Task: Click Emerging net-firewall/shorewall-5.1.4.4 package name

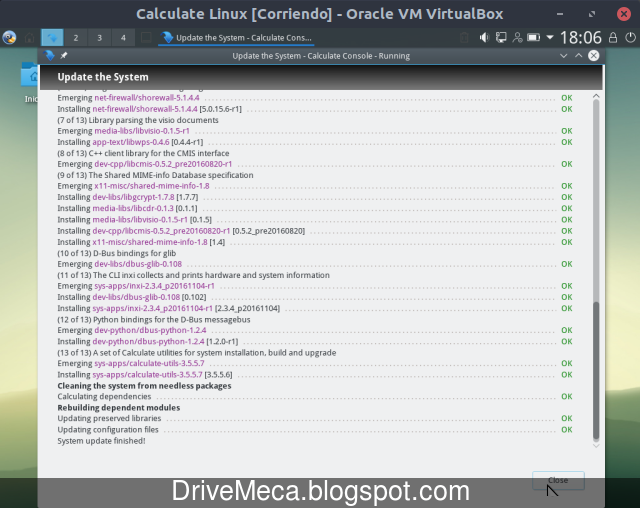Action: 147,98
